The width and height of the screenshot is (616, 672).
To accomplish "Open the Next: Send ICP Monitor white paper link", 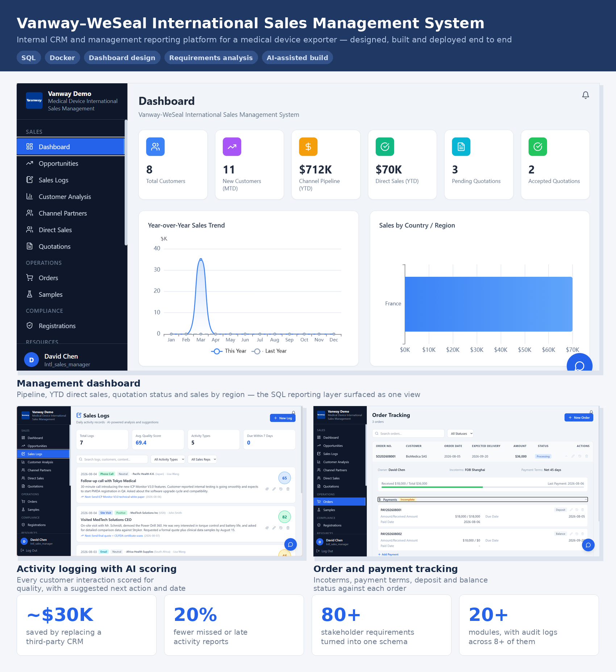I will click(113, 497).
